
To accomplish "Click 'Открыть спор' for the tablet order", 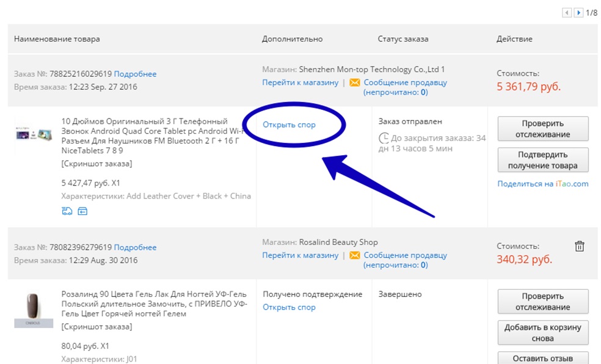I will (x=289, y=125).
